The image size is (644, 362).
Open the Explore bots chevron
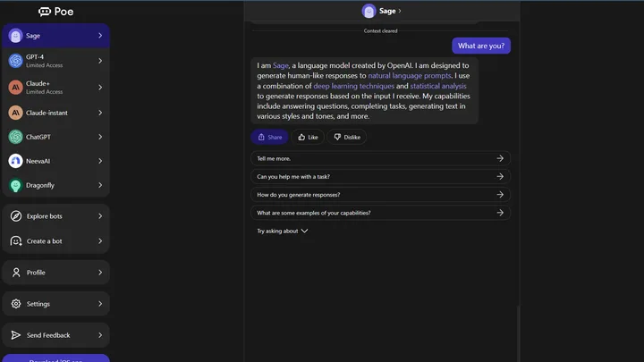100,216
